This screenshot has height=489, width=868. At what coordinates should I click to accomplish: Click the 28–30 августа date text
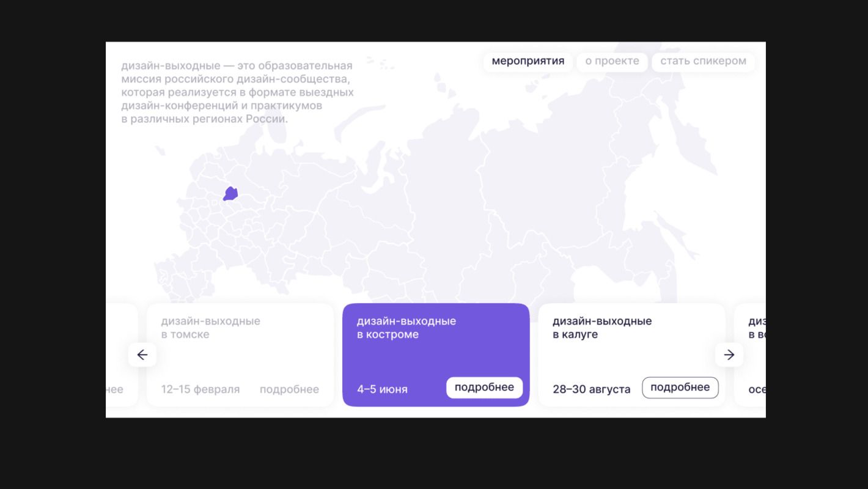591,389
